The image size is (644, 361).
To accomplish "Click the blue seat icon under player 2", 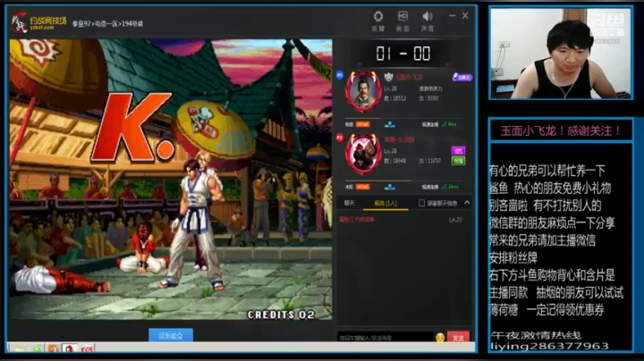I will point(390,187).
